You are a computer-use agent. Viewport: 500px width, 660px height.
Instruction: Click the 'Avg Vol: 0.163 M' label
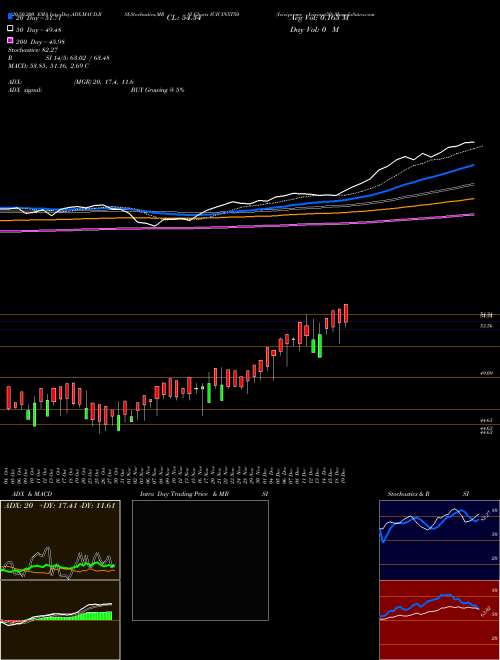point(319,18)
